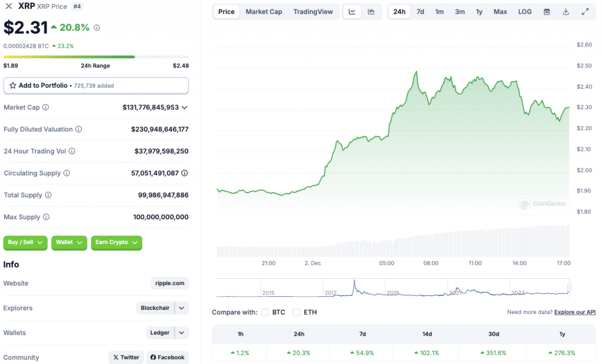602x364 pixels.
Task: Click the 14d 102.1% change cell
Action: tap(427, 353)
